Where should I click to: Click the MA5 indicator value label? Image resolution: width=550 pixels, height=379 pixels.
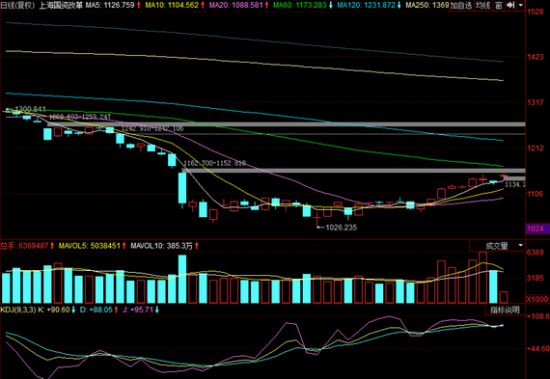pos(113,5)
